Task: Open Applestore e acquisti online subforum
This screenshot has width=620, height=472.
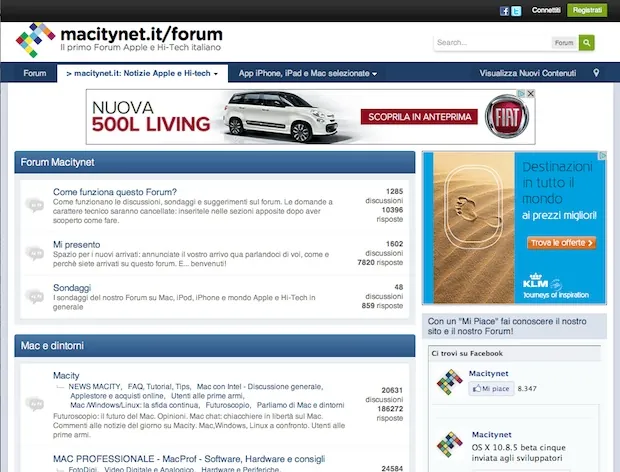Action: pyautogui.click(x=117, y=396)
